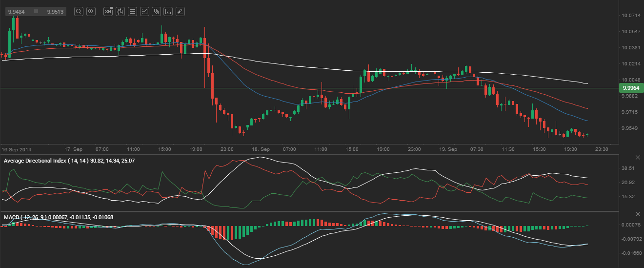
Task: Open chart settings sliders icon
Action: coord(132,11)
